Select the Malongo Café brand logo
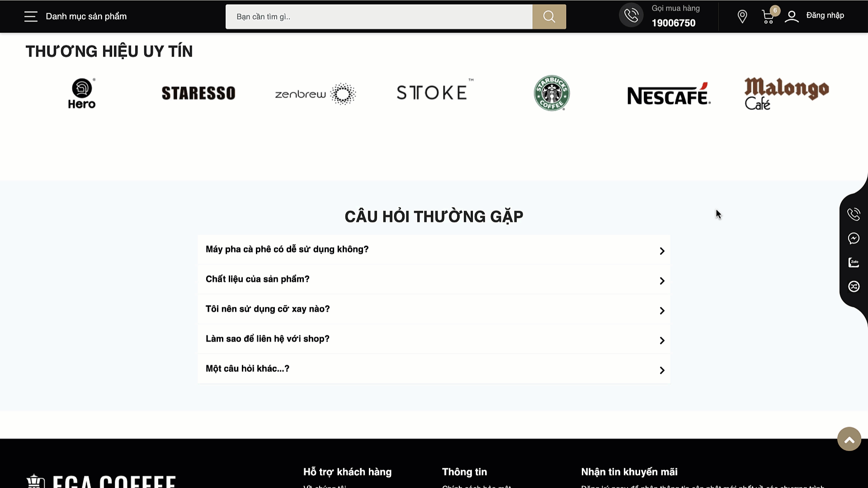 click(786, 94)
